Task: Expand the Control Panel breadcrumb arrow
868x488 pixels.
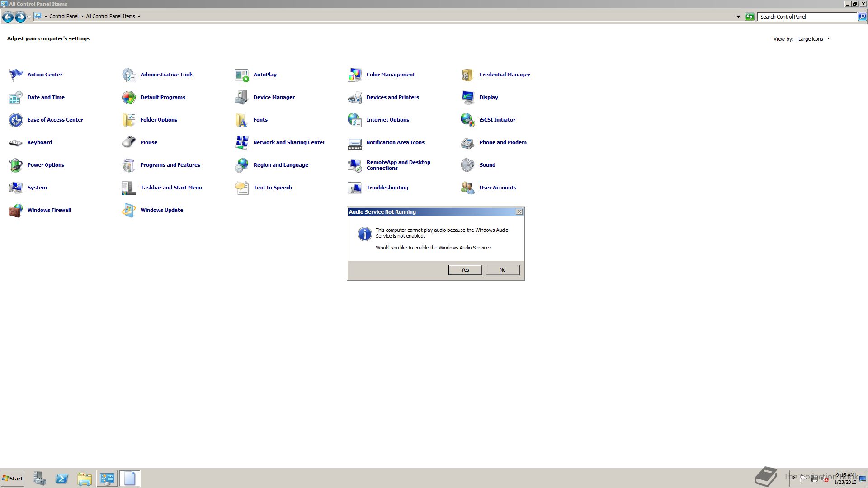Action: [x=82, y=16]
